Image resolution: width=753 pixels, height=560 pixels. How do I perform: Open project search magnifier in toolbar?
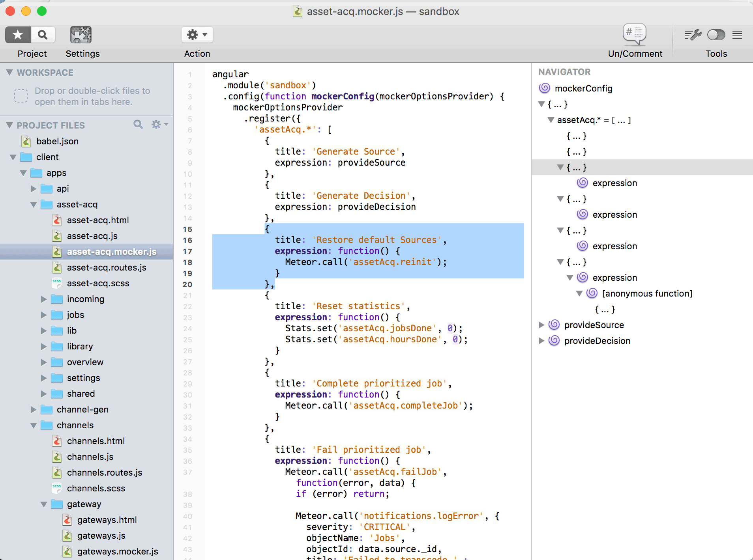[43, 35]
